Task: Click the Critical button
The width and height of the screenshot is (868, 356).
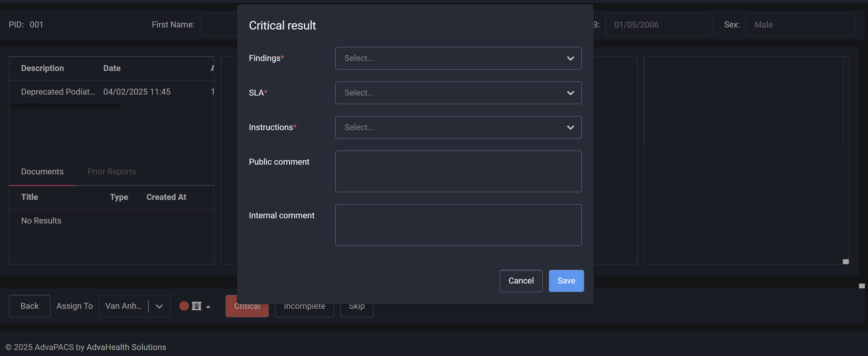Action: 247,306
